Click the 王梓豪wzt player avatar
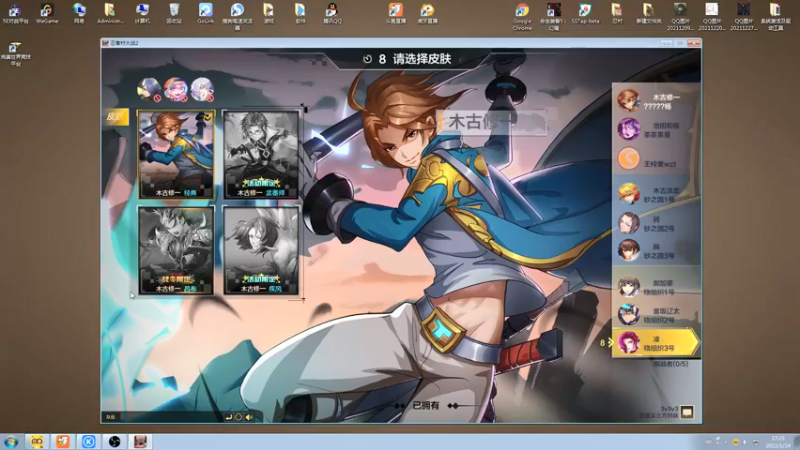Viewport: 800px width, 450px height. (628, 159)
